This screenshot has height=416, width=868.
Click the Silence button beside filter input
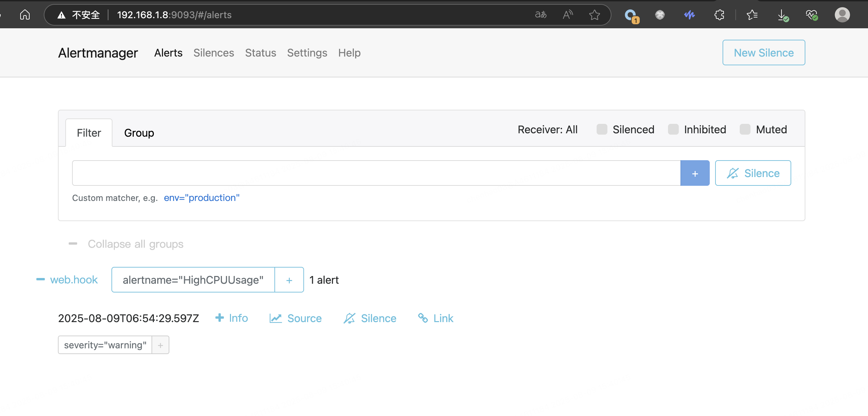[753, 173]
